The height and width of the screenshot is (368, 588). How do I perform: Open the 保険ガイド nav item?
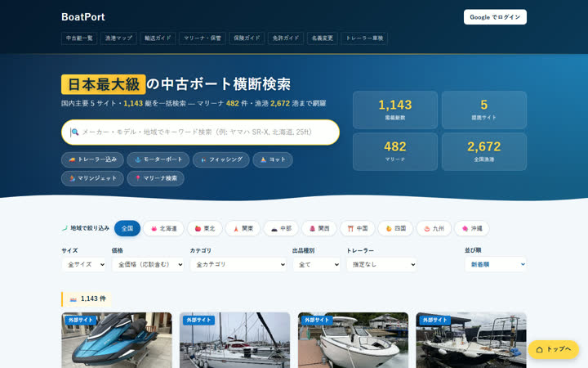coord(247,38)
